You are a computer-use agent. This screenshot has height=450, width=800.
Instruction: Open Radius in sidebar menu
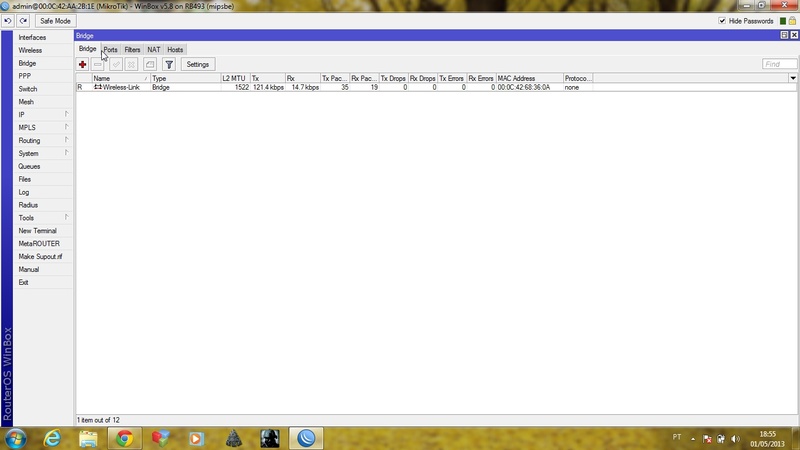point(43,205)
